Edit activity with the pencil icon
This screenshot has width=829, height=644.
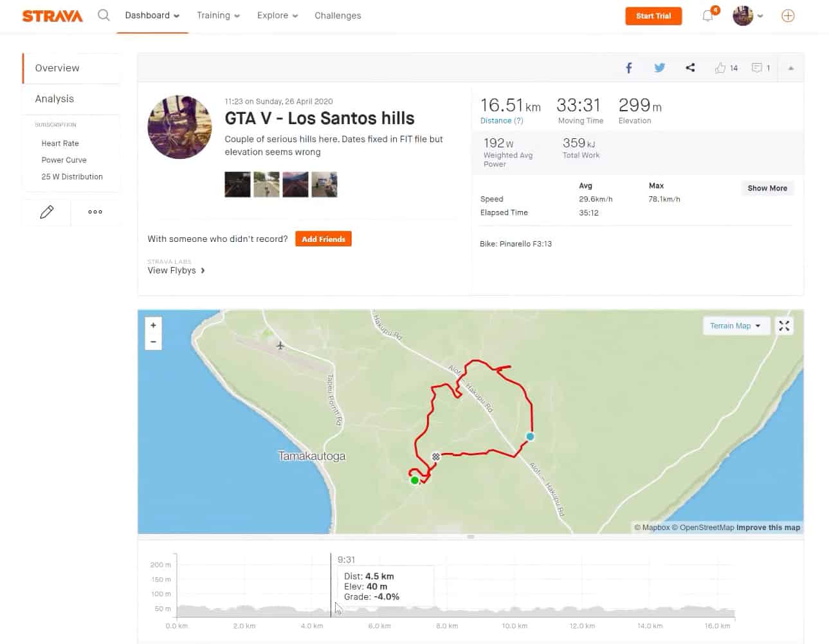pyautogui.click(x=46, y=212)
